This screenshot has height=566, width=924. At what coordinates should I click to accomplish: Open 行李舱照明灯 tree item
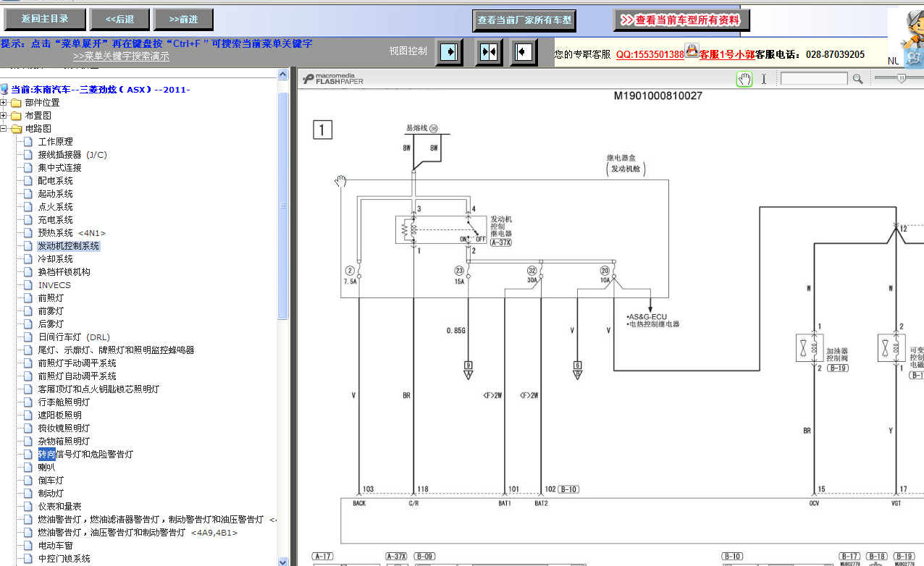click(x=64, y=402)
